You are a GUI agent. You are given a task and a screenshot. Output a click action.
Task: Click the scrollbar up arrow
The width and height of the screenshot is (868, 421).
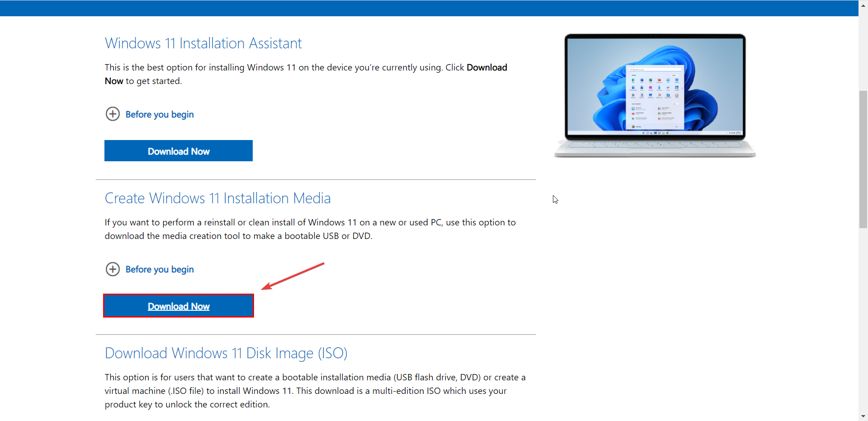[863, 5]
